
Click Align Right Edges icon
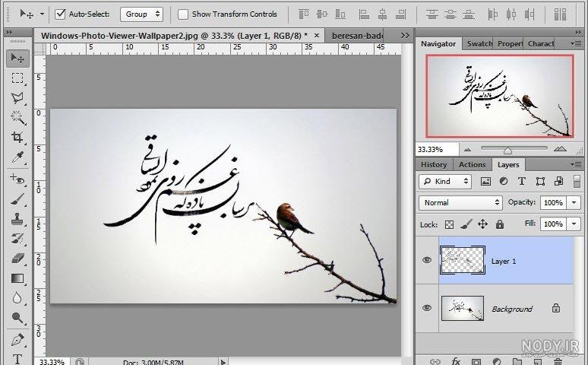coord(401,14)
